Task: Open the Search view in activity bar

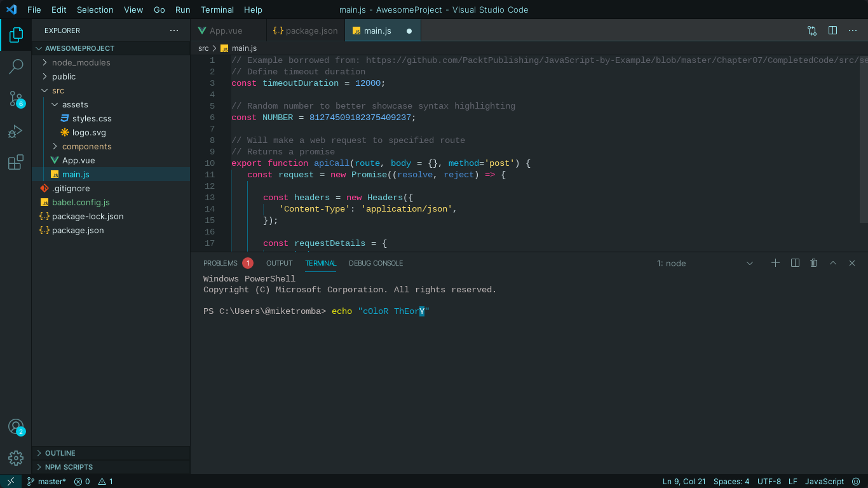Action: [16, 66]
